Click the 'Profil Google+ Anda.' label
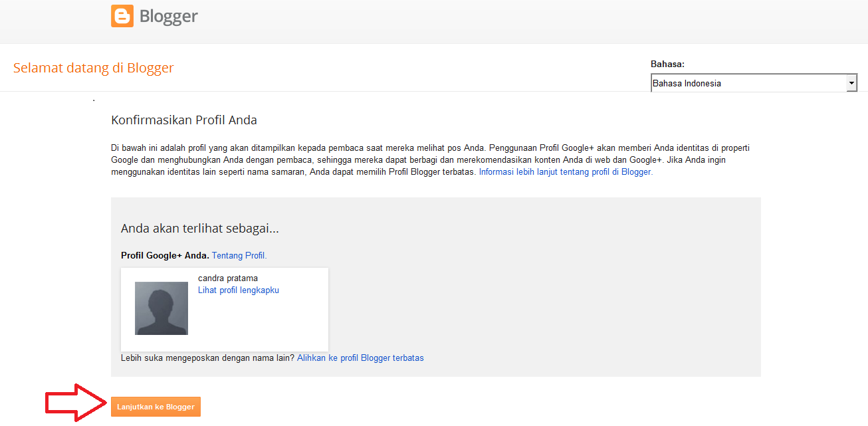 click(x=165, y=255)
